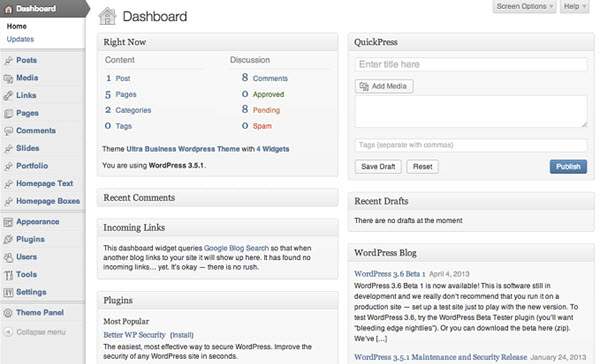The height and width of the screenshot is (364, 600).
Task: Click the large house icon beside Dashboard title
Action: coord(107,16)
